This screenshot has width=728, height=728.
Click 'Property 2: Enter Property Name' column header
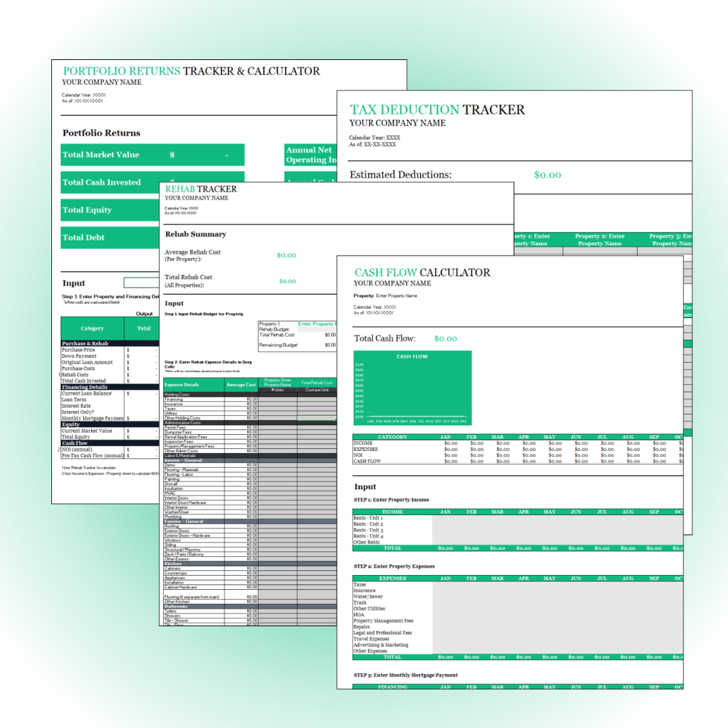click(x=600, y=239)
